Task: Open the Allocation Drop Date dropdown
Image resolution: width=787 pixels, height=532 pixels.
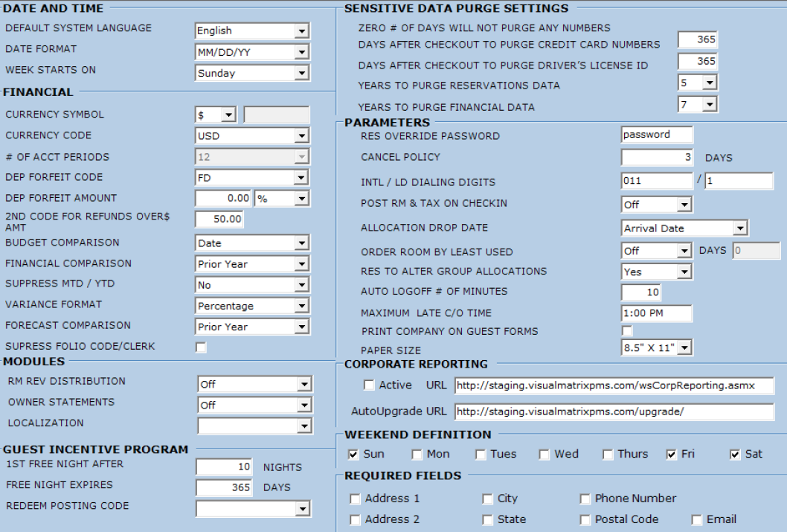Action: [739, 228]
